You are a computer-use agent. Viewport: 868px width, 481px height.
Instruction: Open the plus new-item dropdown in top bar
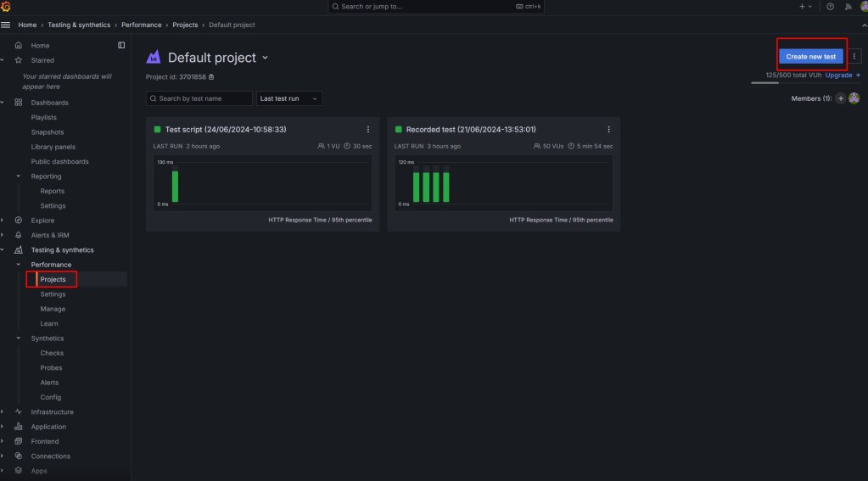804,7
